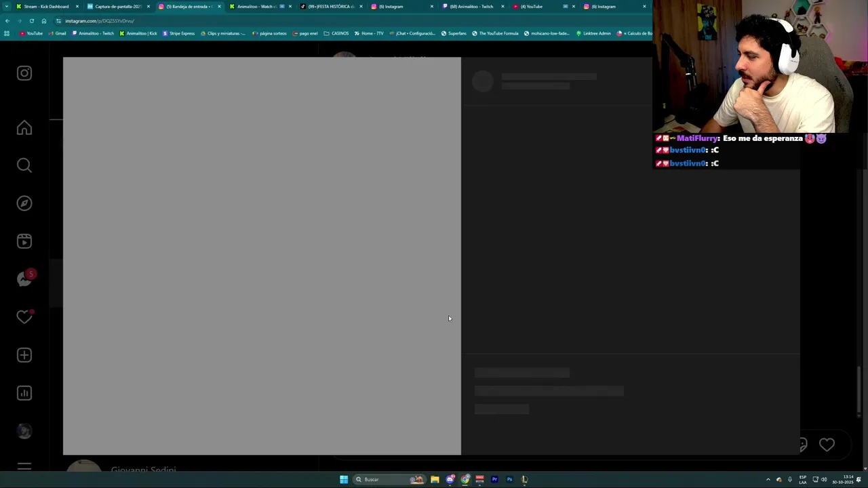Open The YouTube Formula bookmark
Image resolution: width=868 pixels, height=488 pixels.
(495, 33)
